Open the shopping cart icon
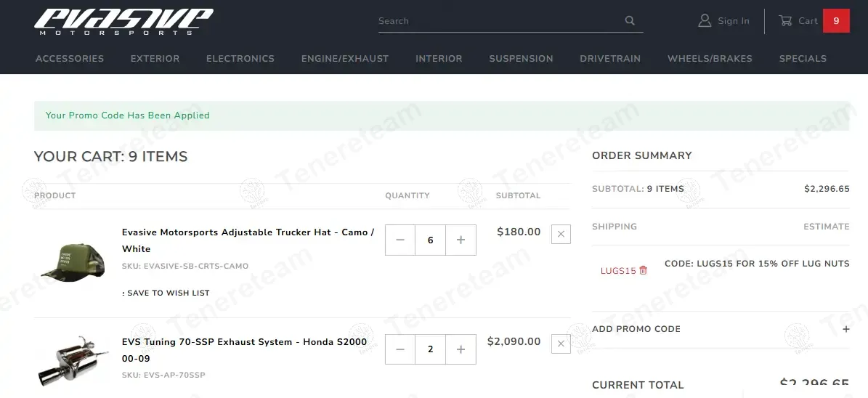 tap(785, 21)
